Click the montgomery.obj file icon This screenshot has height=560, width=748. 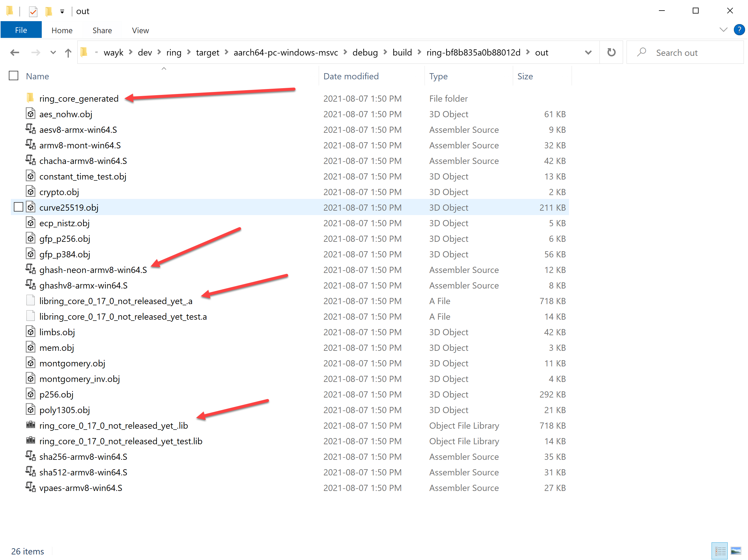click(31, 363)
